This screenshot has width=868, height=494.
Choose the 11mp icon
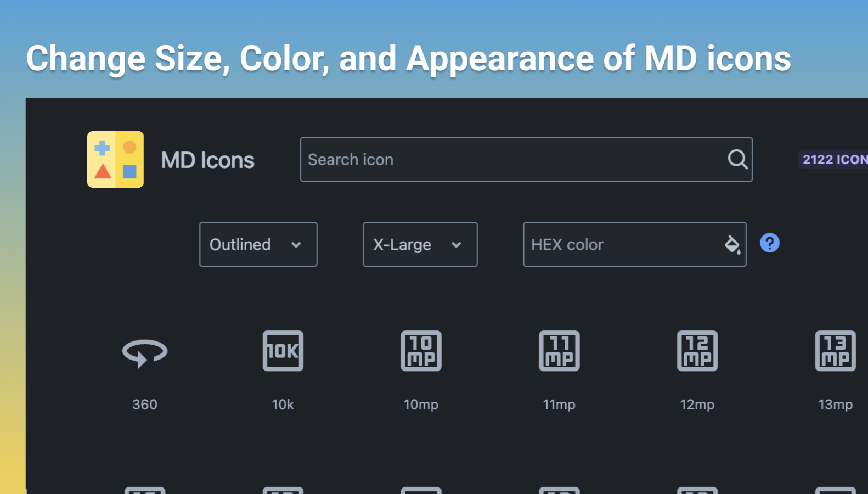click(559, 351)
